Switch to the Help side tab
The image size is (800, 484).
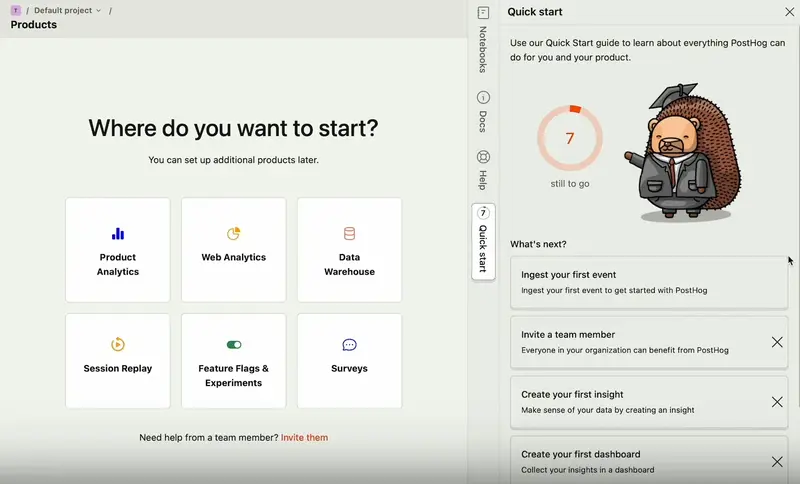[483, 170]
